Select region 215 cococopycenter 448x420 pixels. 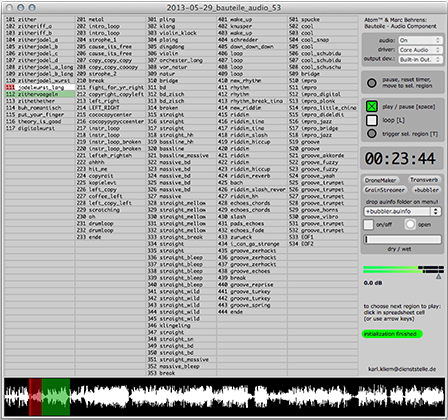111,115
